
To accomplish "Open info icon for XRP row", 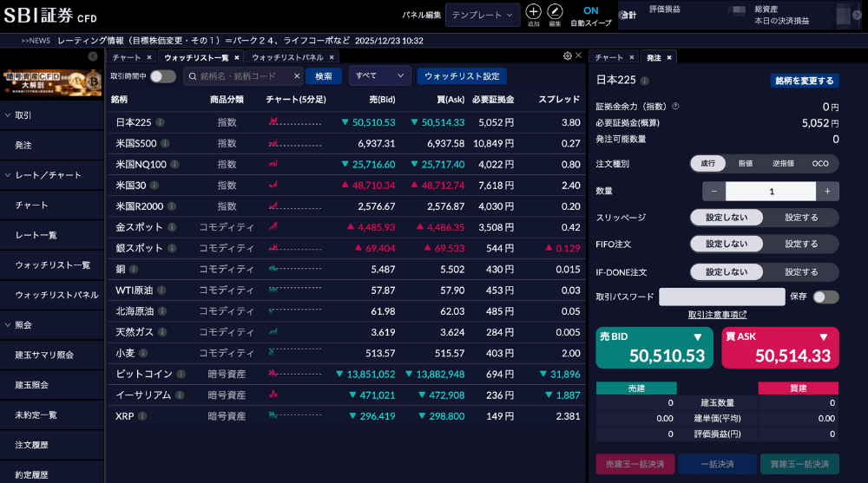I will [x=142, y=416].
